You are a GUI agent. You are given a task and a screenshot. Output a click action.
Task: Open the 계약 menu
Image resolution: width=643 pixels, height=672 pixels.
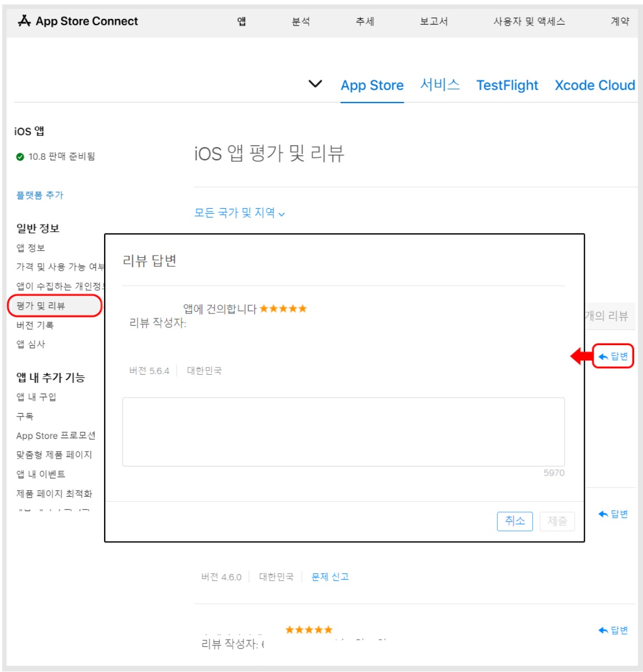coord(620,21)
